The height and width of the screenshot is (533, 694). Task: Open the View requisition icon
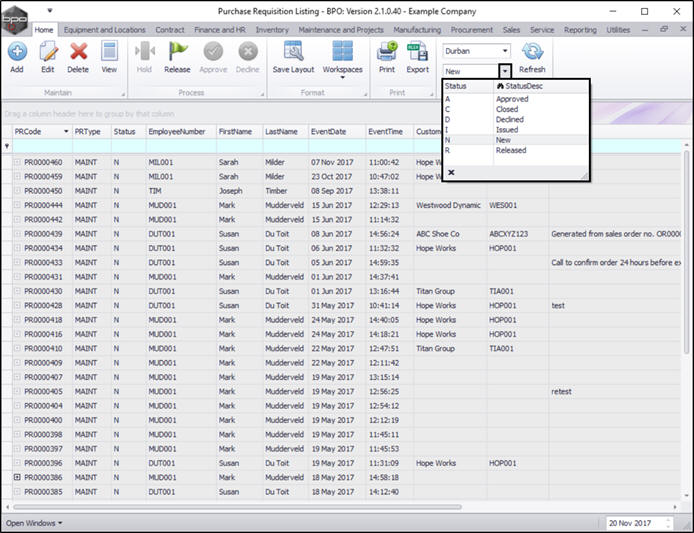(x=109, y=52)
